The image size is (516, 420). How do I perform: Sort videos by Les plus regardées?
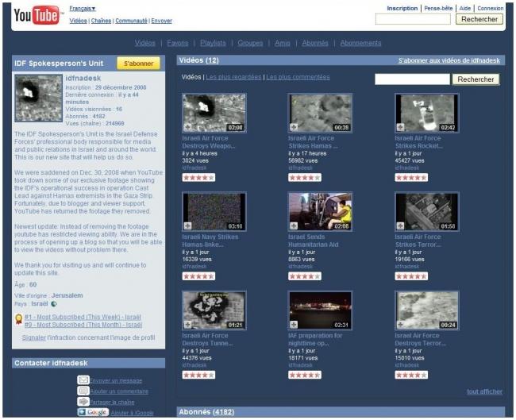pos(234,78)
